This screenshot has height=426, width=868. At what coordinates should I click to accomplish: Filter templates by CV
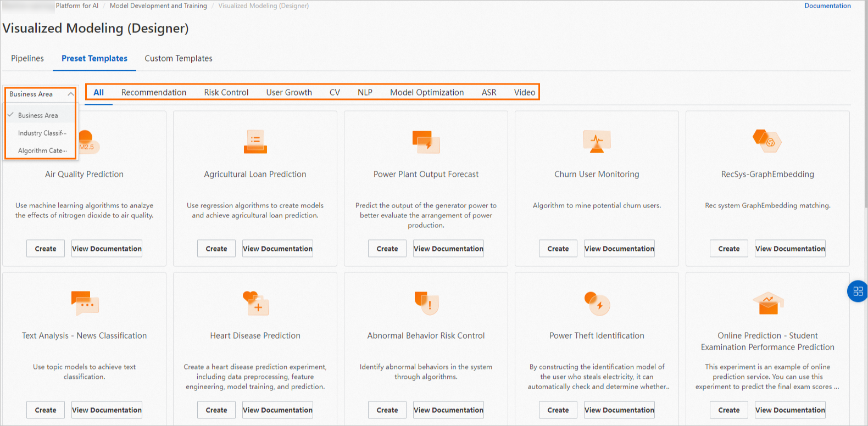pyautogui.click(x=335, y=92)
